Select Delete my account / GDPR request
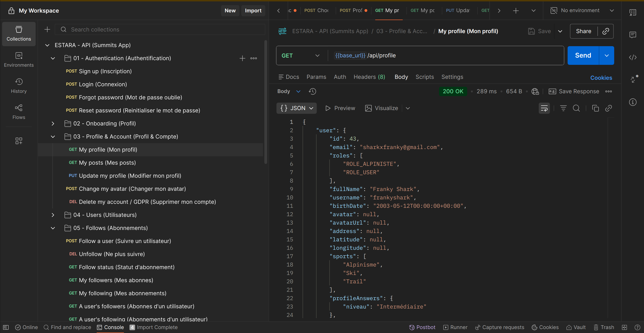This screenshot has width=644, height=333. tap(147, 202)
